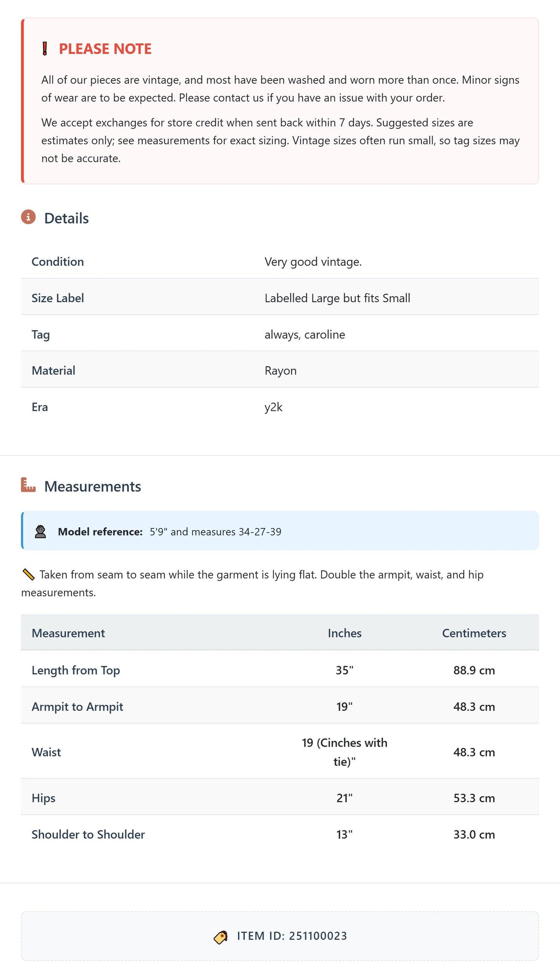560x979 pixels.
Task: Click the Details section heading
Action: click(x=66, y=218)
